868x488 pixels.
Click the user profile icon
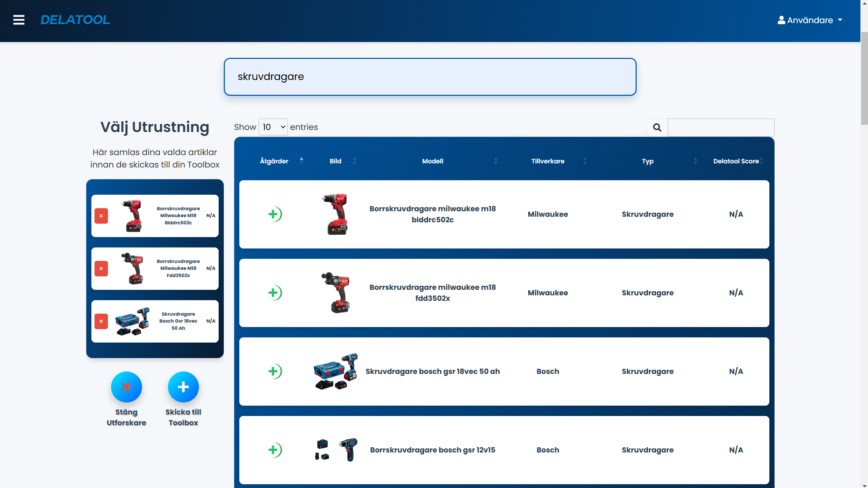coord(781,20)
